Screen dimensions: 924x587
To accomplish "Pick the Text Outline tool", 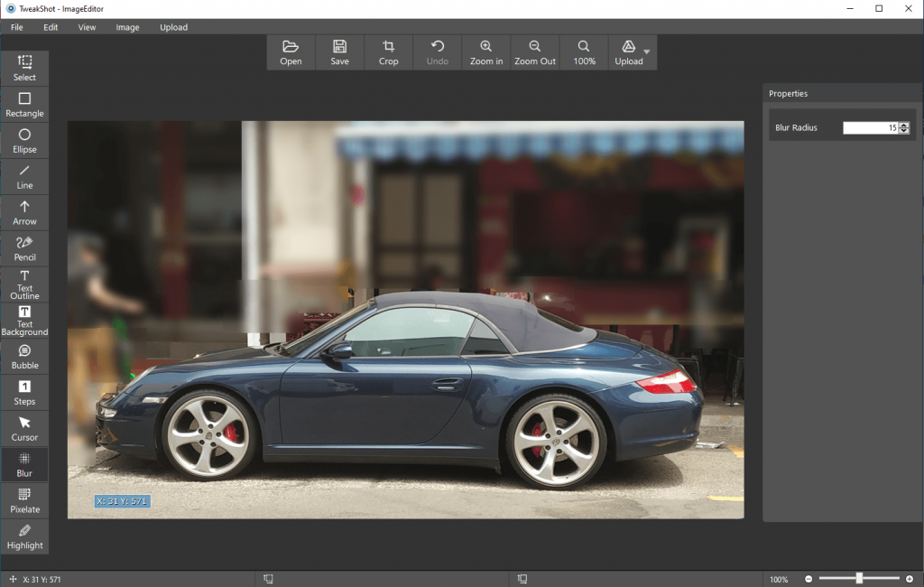I will 24,284.
